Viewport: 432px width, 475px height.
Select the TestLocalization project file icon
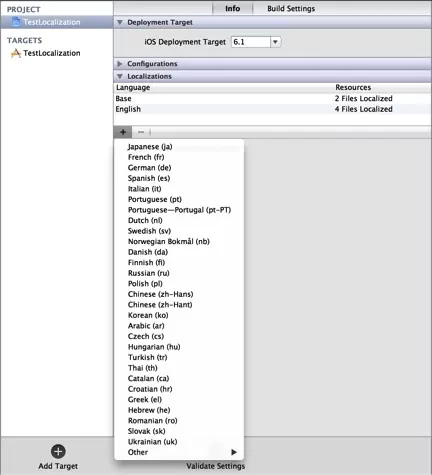16,22
